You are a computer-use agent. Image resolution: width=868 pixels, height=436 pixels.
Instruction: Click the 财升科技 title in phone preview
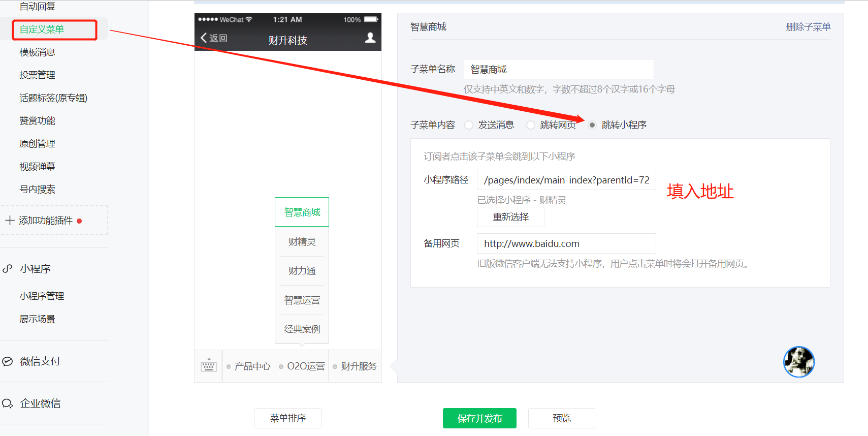pyautogui.click(x=287, y=40)
